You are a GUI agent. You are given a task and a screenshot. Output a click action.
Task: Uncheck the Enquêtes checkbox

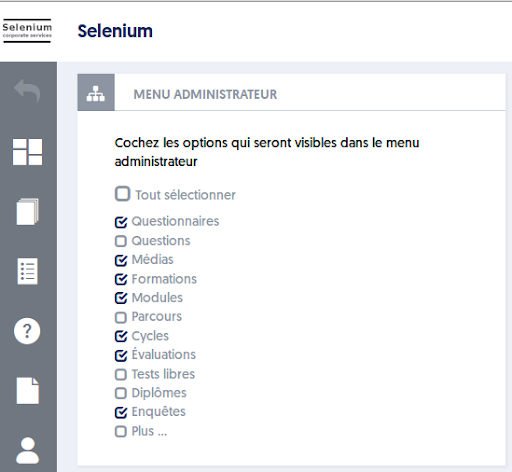click(x=121, y=412)
